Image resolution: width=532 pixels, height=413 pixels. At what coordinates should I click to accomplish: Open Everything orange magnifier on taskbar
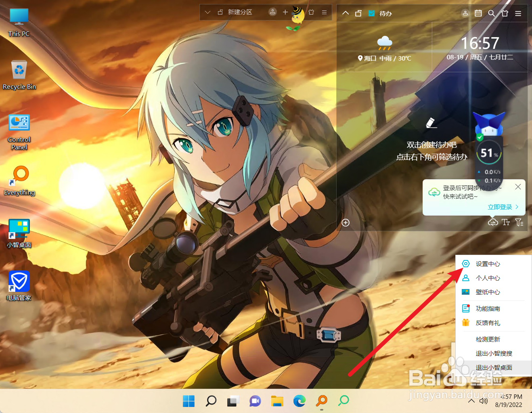pyautogui.click(x=322, y=401)
